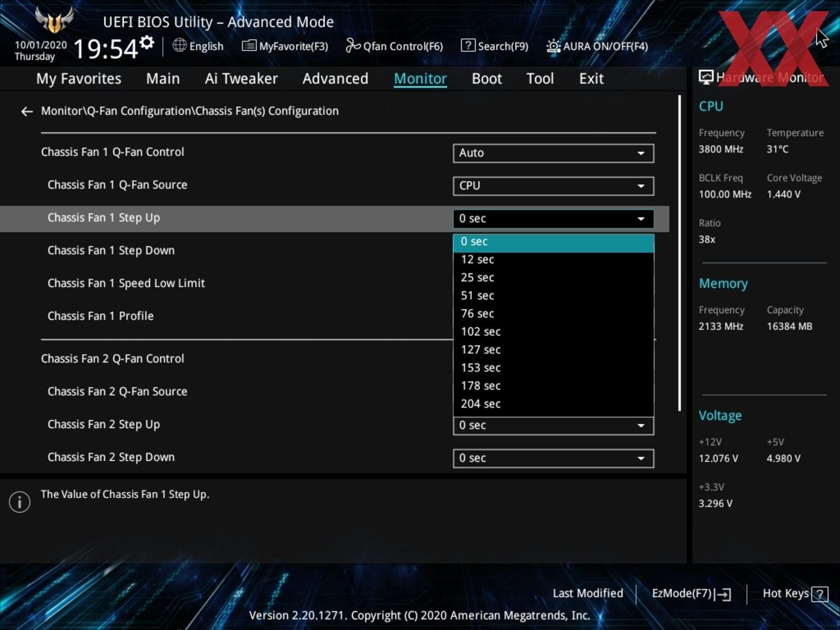Choose 12 sec option
The height and width of the screenshot is (630, 840).
pyautogui.click(x=553, y=260)
